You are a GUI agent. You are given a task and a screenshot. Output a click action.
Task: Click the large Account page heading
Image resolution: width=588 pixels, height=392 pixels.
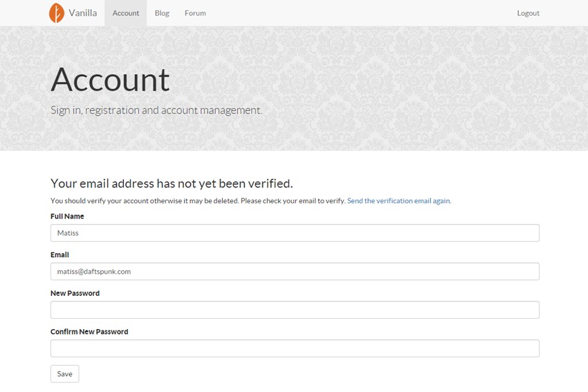[110, 80]
